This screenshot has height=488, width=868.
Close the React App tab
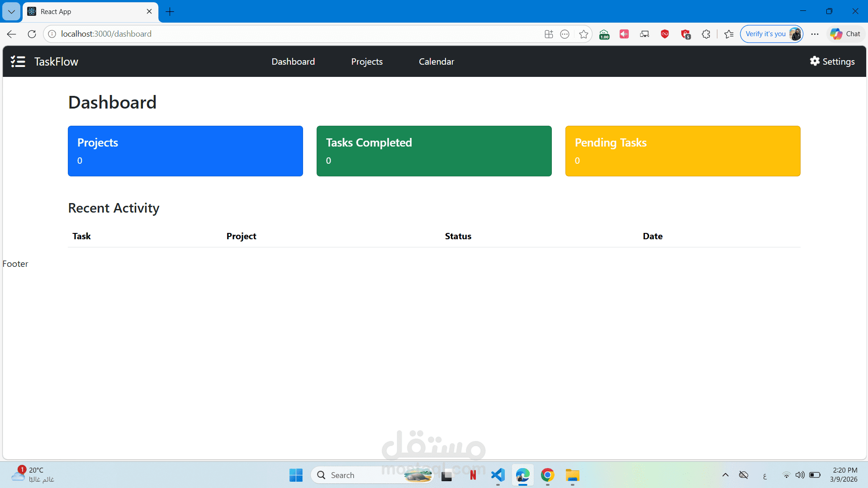tap(149, 11)
